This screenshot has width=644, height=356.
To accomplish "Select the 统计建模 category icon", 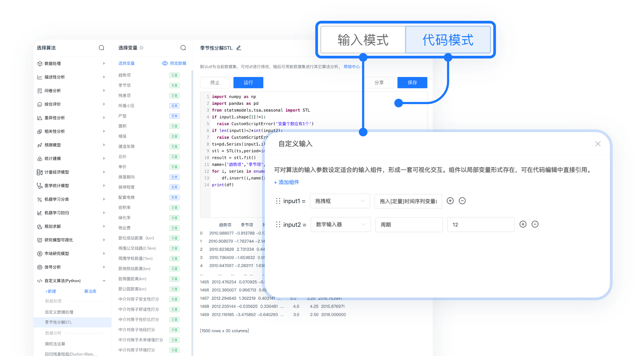I will coord(40,158).
